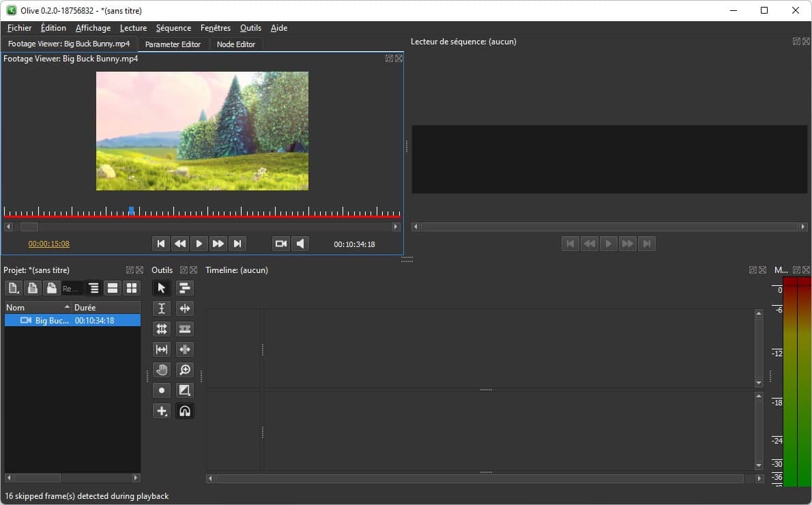This screenshot has height=505, width=812.
Task: Float the Projet panel
Action: pyautogui.click(x=130, y=270)
